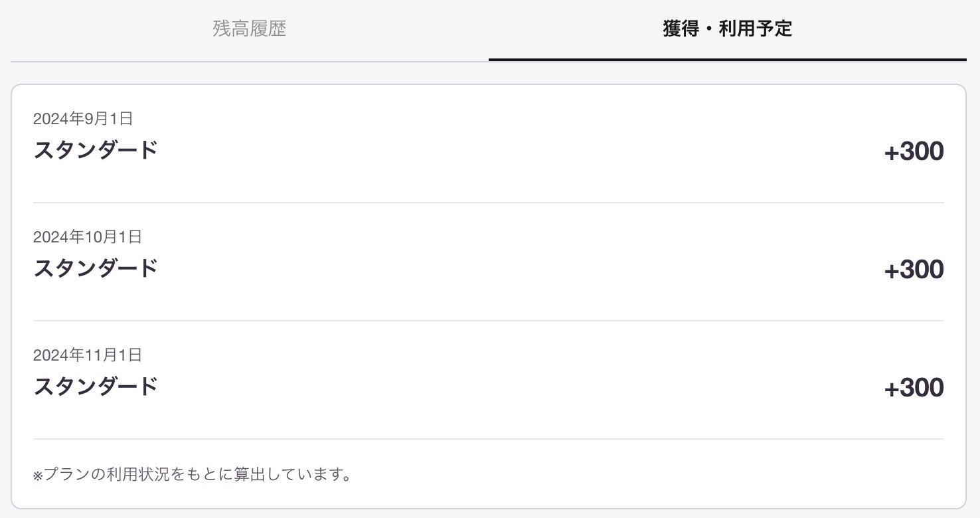
Task: Click the +300 amount for 2024年9月1日
Action: click(914, 152)
